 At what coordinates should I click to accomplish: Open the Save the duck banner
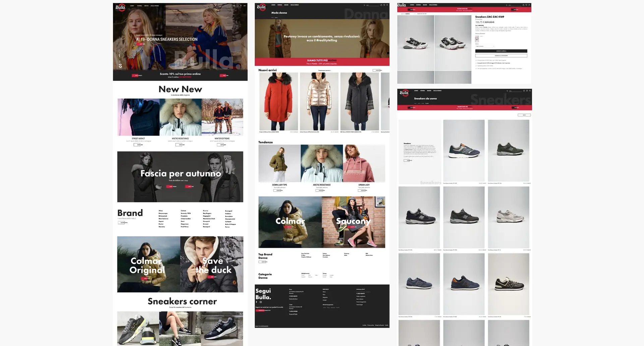(x=212, y=264)
